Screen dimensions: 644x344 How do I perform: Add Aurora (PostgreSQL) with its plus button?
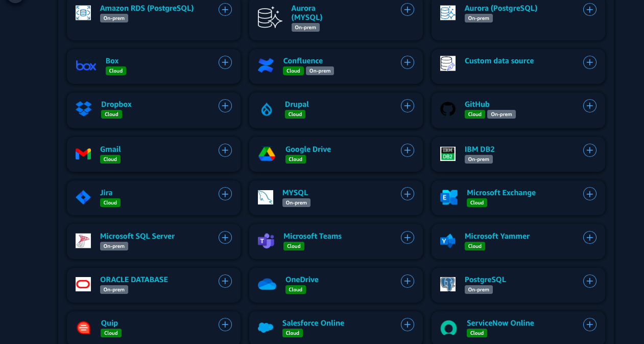click(590, 10)
